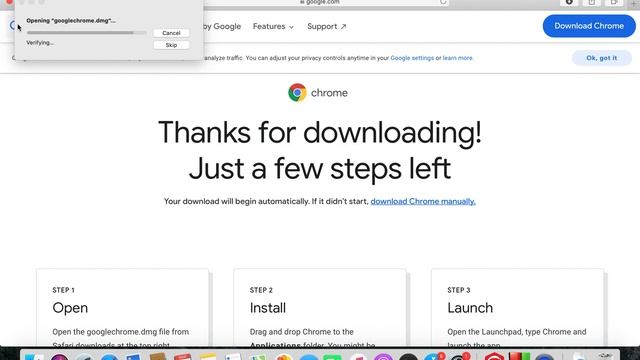Screen dimensions: 640x360
Task: Skip verifying the disk image
Action: [x=171, y=45]
